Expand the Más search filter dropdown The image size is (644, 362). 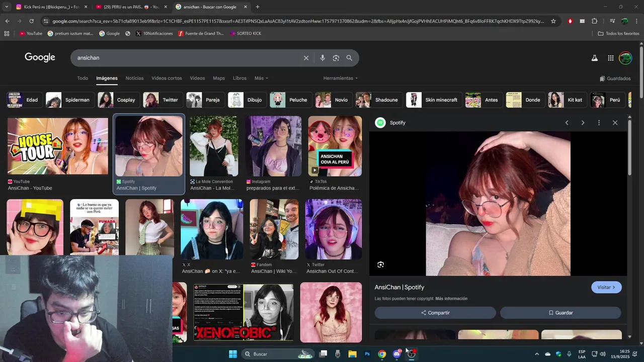pos(261,78)
